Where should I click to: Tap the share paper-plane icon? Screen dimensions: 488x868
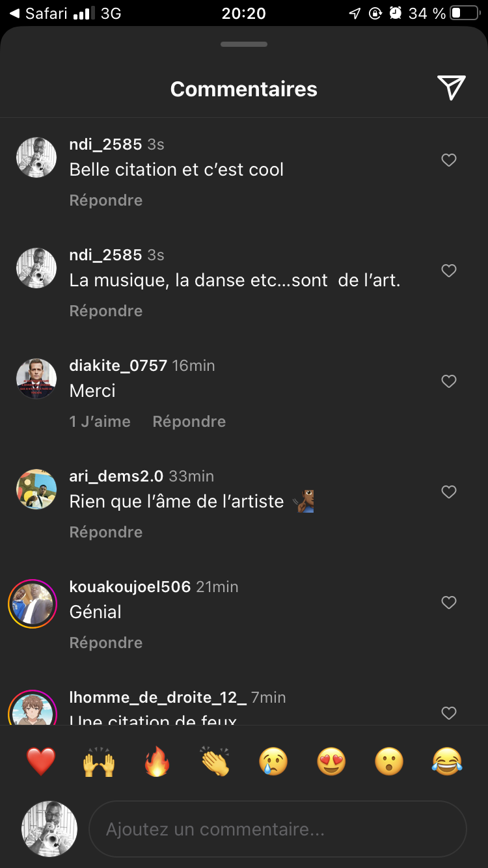click(x=451, y=88)
